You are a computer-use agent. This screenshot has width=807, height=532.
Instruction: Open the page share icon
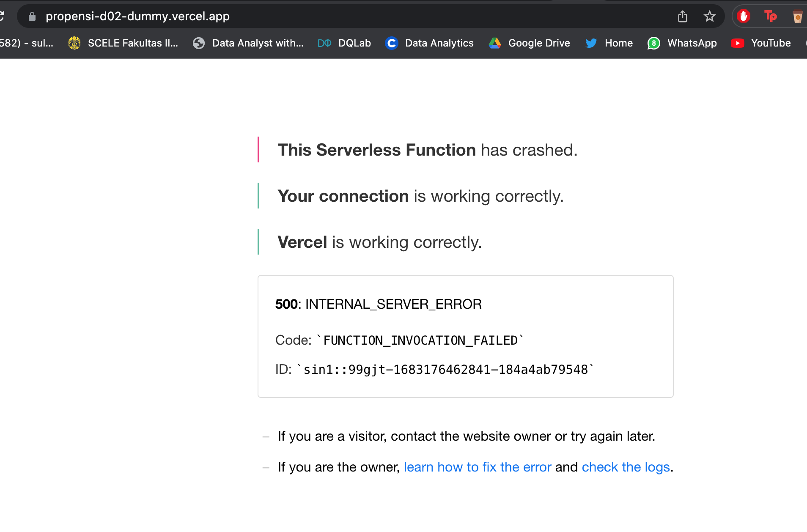(682, 16)
